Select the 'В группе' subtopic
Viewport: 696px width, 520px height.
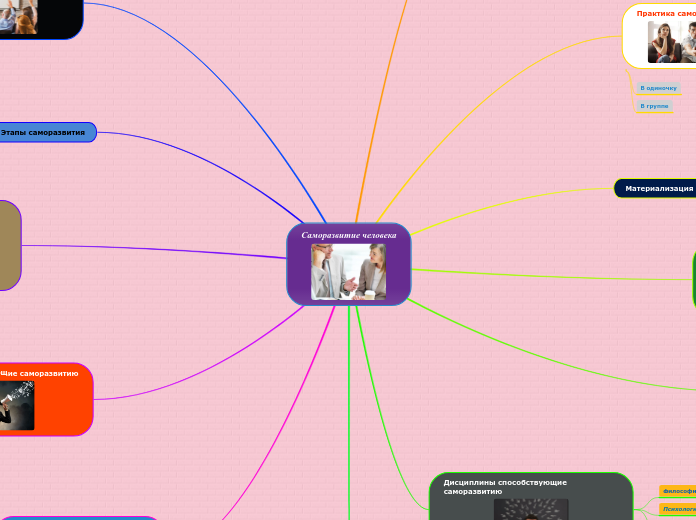(654, 106)
